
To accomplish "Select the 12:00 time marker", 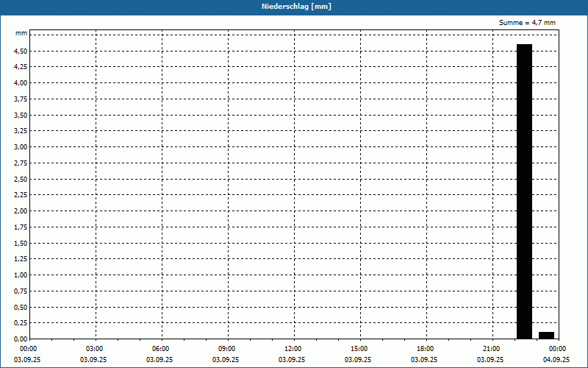I will (293, 349).
